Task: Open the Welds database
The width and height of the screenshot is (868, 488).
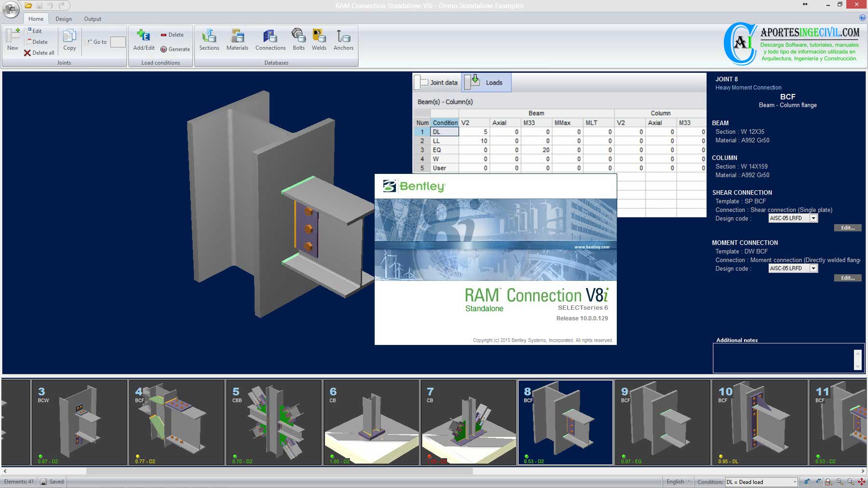Action: pyautogui.click(x=319, y=40)
